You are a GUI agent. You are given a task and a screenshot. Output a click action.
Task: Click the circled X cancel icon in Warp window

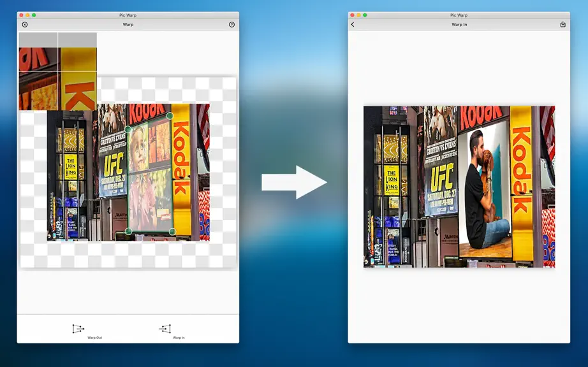click(x=25, y=24)
